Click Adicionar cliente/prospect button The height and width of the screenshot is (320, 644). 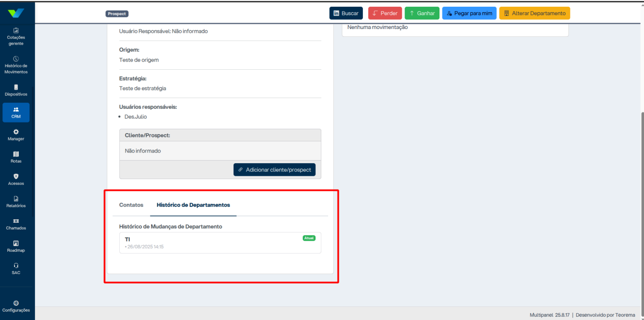(274, 169)
